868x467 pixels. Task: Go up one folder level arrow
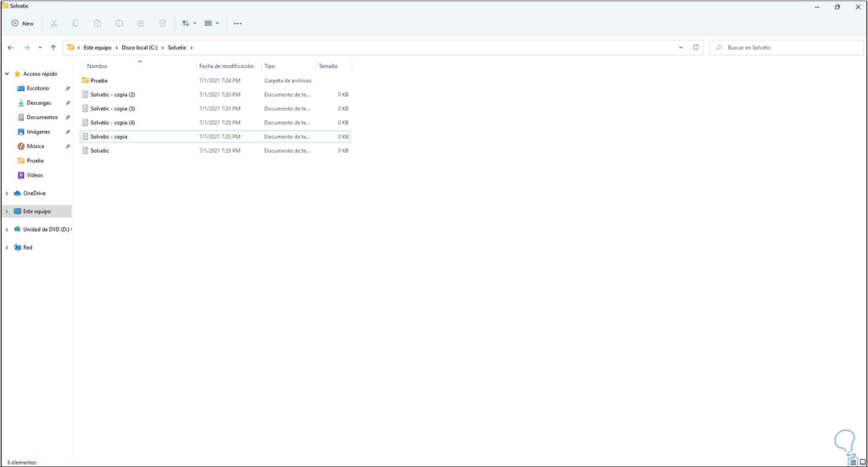point(53,47)
